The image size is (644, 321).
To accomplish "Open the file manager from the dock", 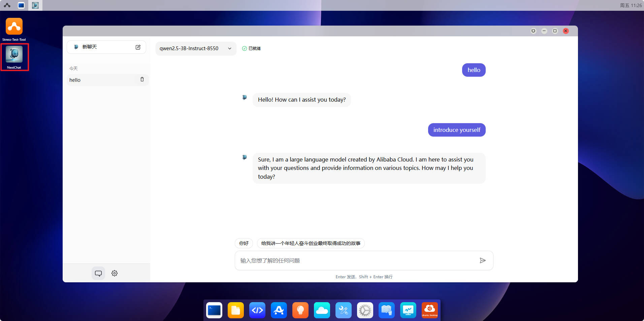I will [235, 310].
